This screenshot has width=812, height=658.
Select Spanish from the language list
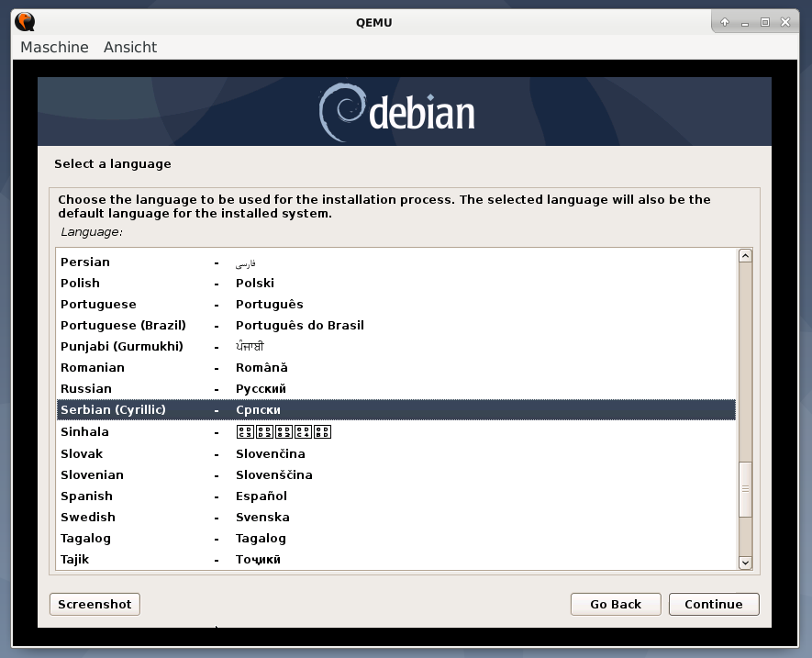(x=395, y=496)
